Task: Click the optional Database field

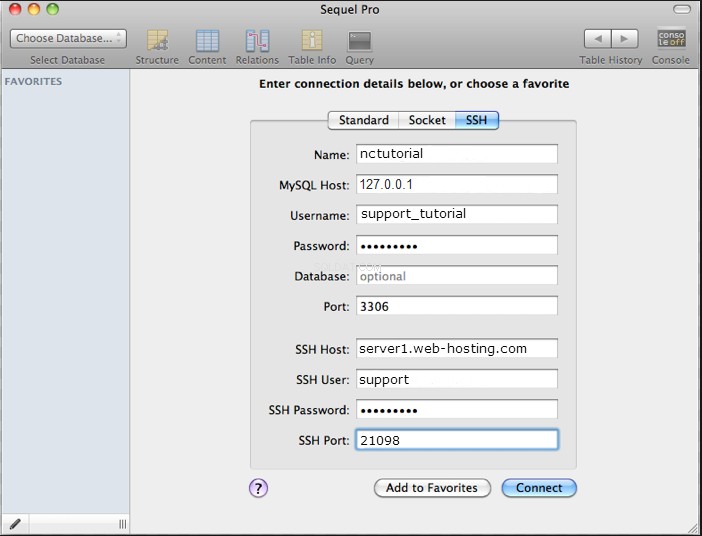Action: [x=457, y=275]
